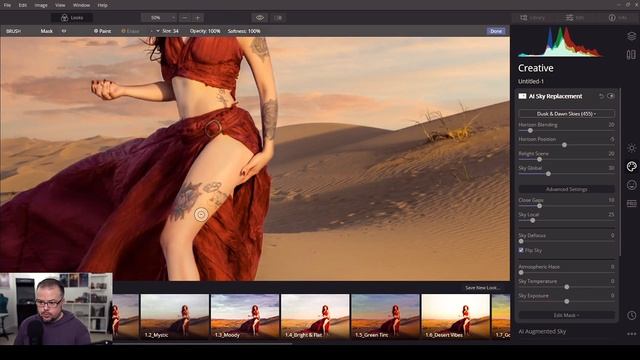Viewport: 640px width, 360px height.
Task: Switch to the Library tab
Action: (x=533, y=18)
